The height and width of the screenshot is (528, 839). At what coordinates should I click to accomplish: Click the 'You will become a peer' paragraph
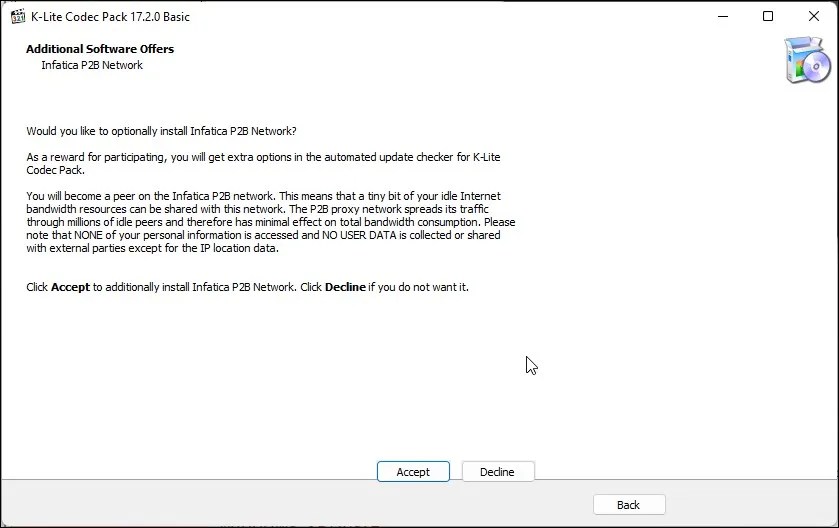coord(271,222)
